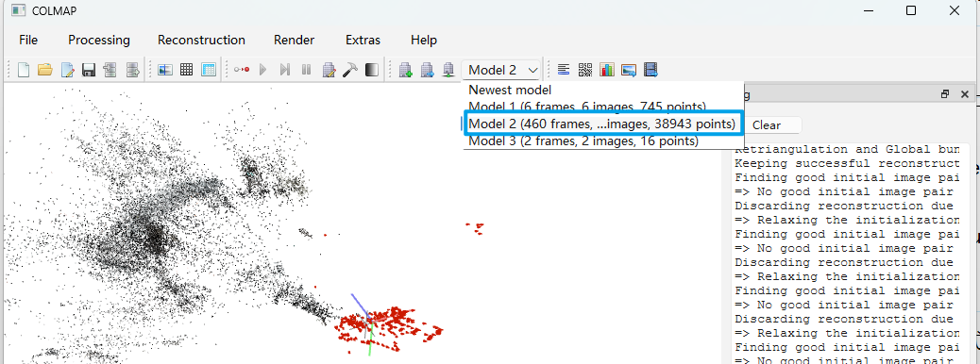Minimize the COLMAP window
980x364 pixels.
tap(869, 10)
